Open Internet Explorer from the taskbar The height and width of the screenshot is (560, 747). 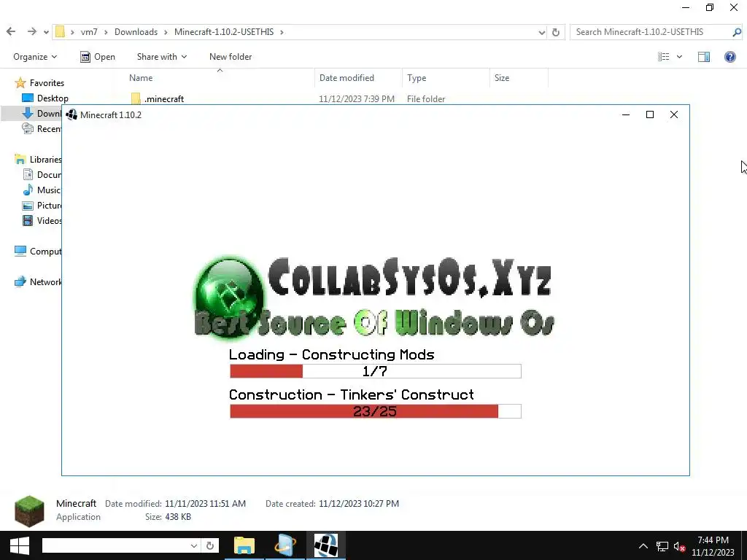285,545
